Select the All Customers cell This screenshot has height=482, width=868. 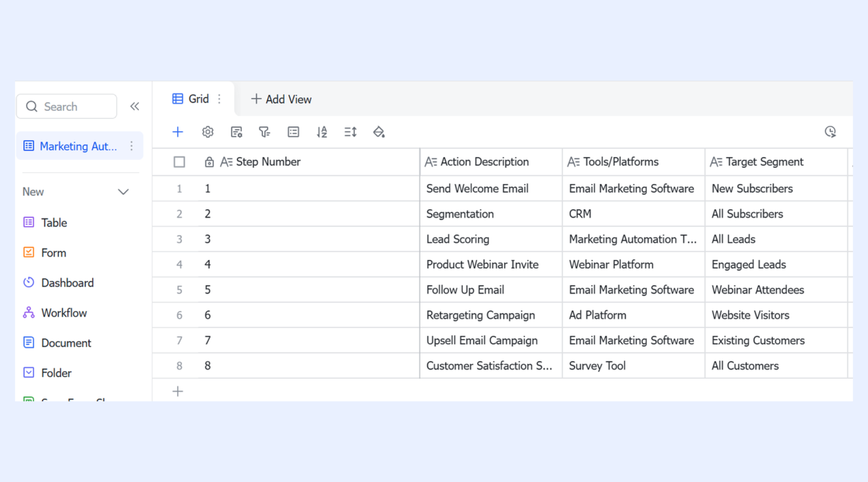point(776,366)
